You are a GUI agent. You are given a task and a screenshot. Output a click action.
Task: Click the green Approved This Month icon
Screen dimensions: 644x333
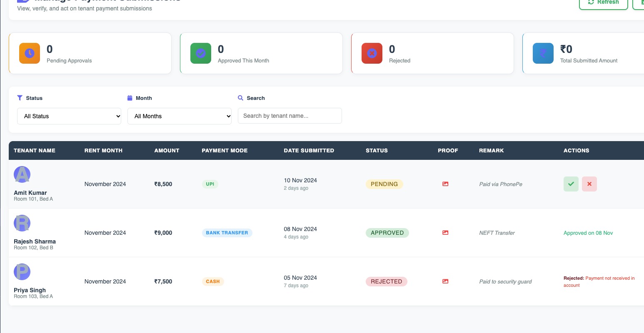[x=201, y=53]
